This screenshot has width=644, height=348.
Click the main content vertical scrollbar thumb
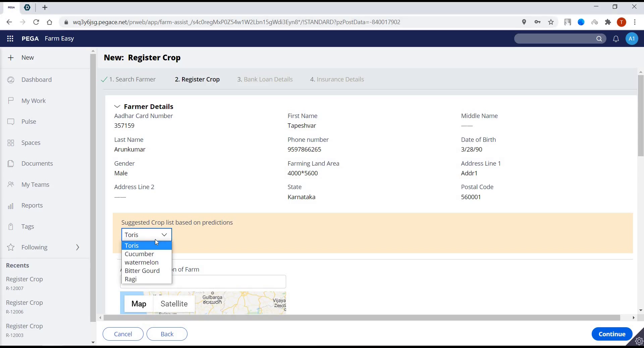(641, 116)
